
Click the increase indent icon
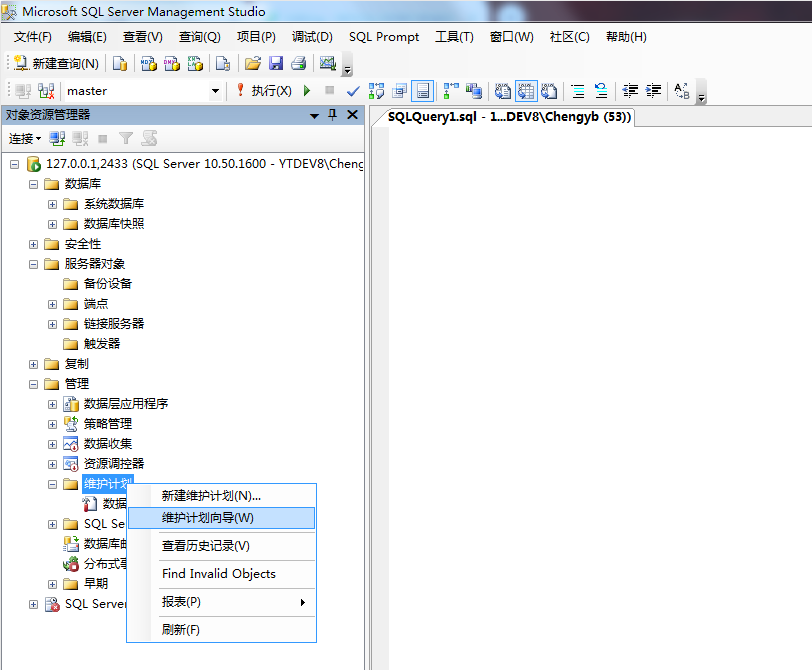(653, 91)
